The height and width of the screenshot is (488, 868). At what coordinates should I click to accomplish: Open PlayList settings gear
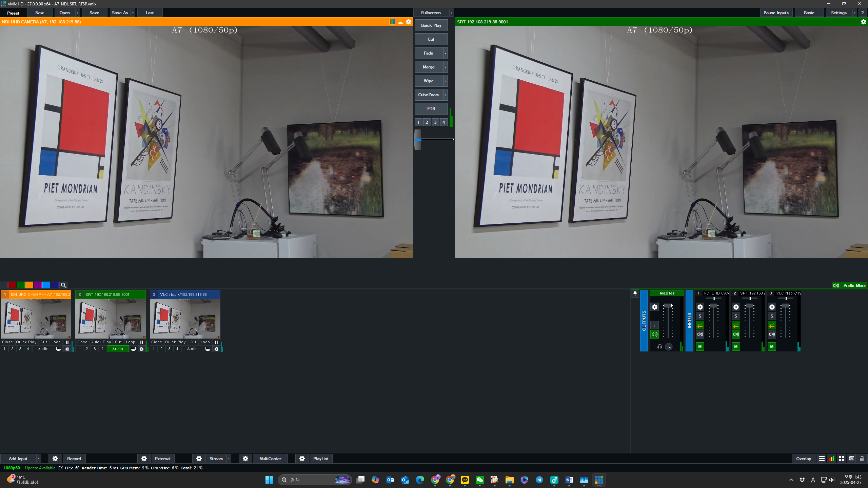click(x=302, y=459)
